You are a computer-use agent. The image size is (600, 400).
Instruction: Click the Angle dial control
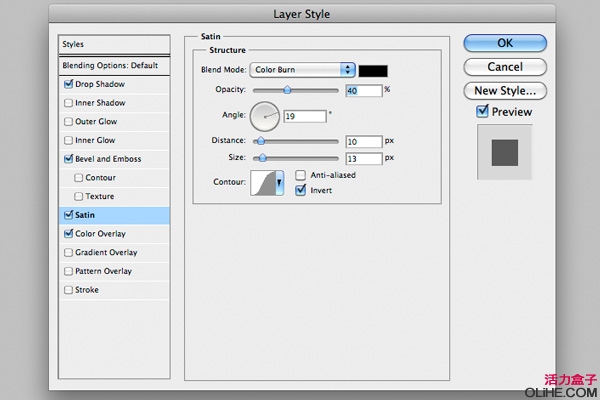point(265,116)
